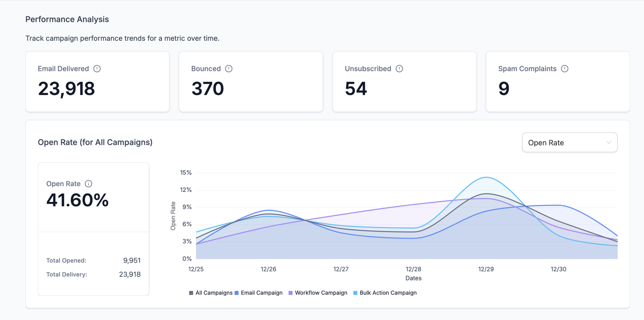
Task: Click the info icon beside Email Delivered
Action: (x=97, y=69)
